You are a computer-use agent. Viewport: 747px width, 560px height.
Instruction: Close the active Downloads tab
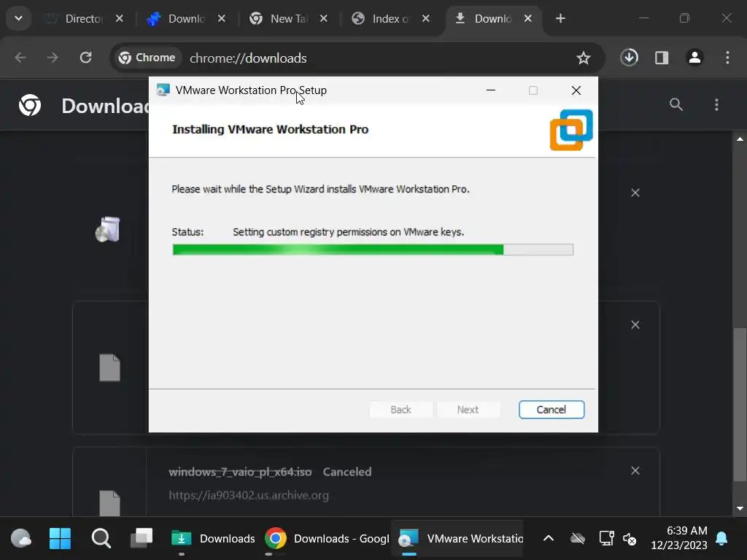[x=528, y=18]
